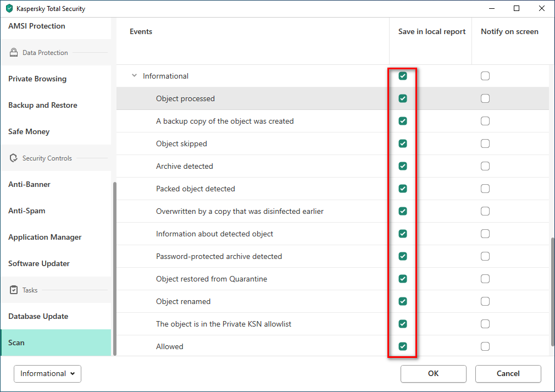Image resolution: width=555 pixels, height=392 pixels.
Task: Enable screen notification for Object restored from Quarantine
Action: pos(485,279)
